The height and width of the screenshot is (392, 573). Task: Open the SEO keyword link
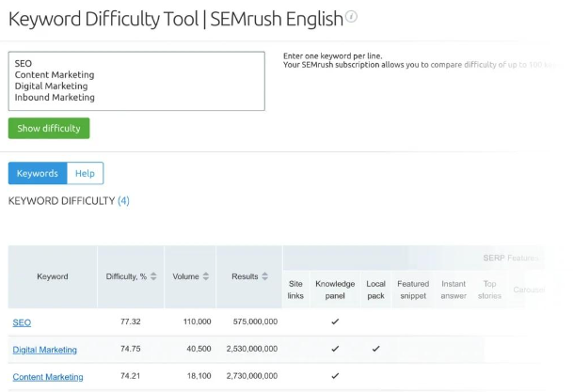pyautogui.click(x=22, y=322)
